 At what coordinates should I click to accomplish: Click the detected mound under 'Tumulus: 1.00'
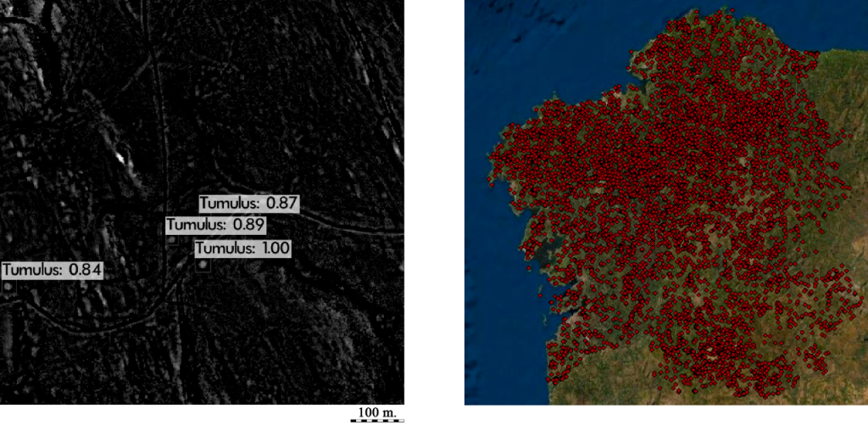point(203,265)
